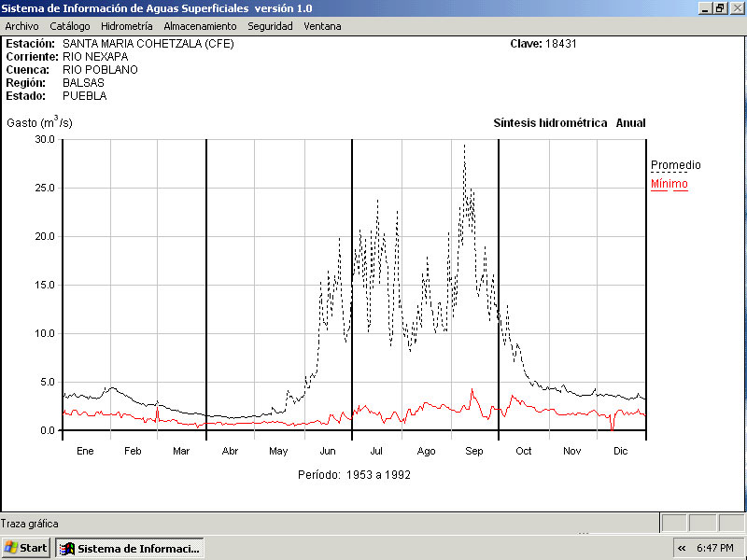Click the Síntesis hidrométrica Anual heading
This screenshot has width=747, height=560.
tap(569, 123)
